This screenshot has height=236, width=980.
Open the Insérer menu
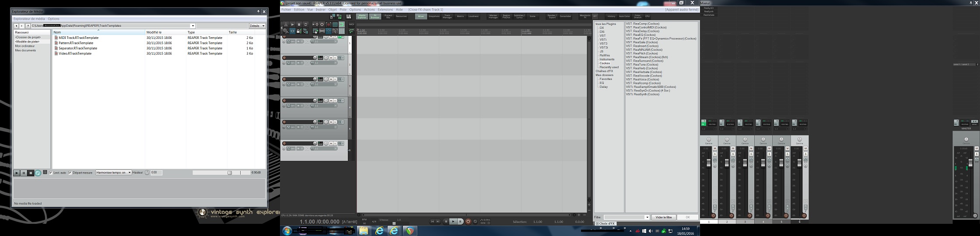(321, 10)
